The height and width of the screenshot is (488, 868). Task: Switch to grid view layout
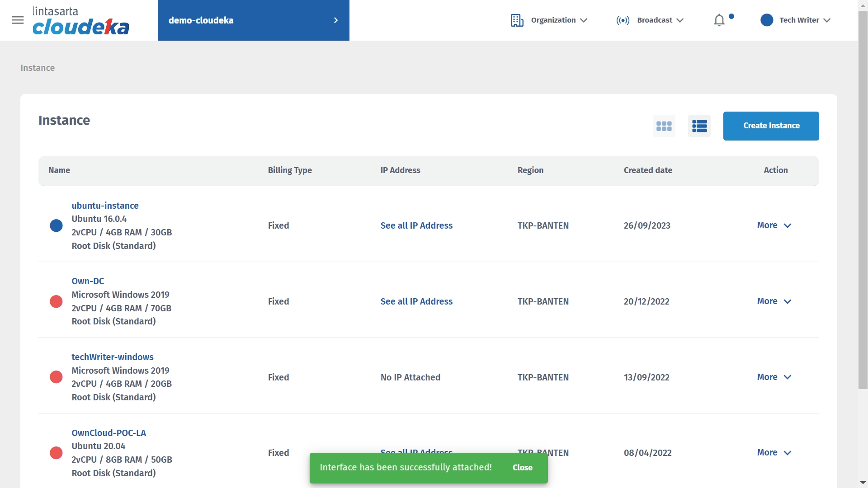664,126
